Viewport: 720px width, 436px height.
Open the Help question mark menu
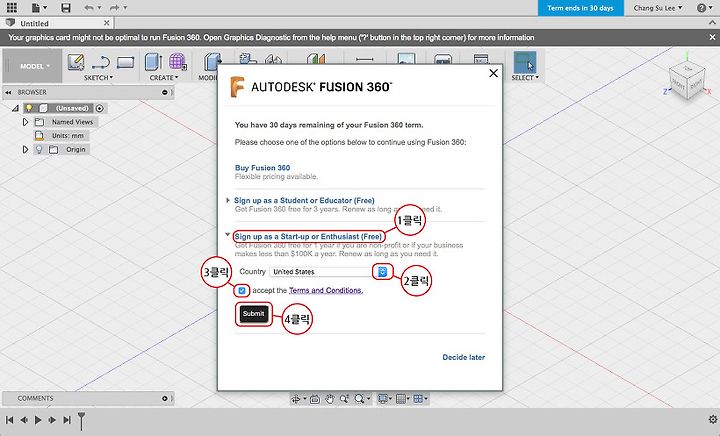pyautogui.click(x=702, y=8)
